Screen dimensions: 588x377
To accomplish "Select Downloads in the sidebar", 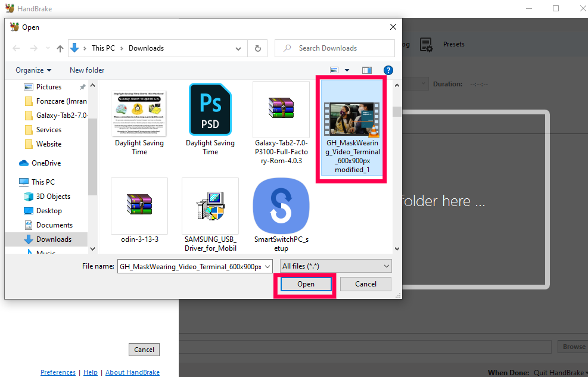I will point(46,239).
